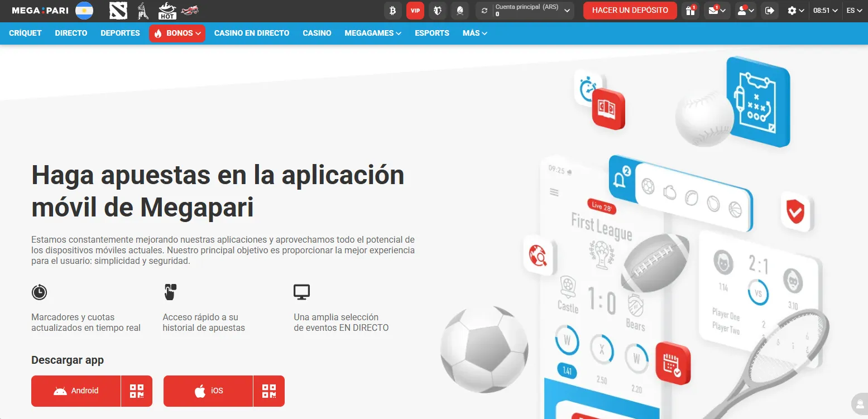This screenshot has width=868, height=419.
Task: Open the gift box bonus icon
Action: [x=690, y=11]
